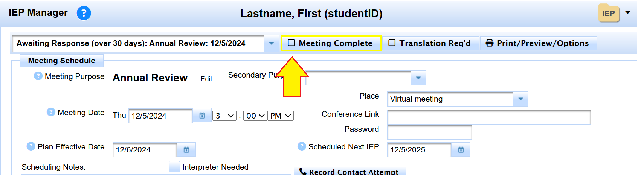
Task: Open the IEP folder icon menu
Action: (x=609, y=14)
